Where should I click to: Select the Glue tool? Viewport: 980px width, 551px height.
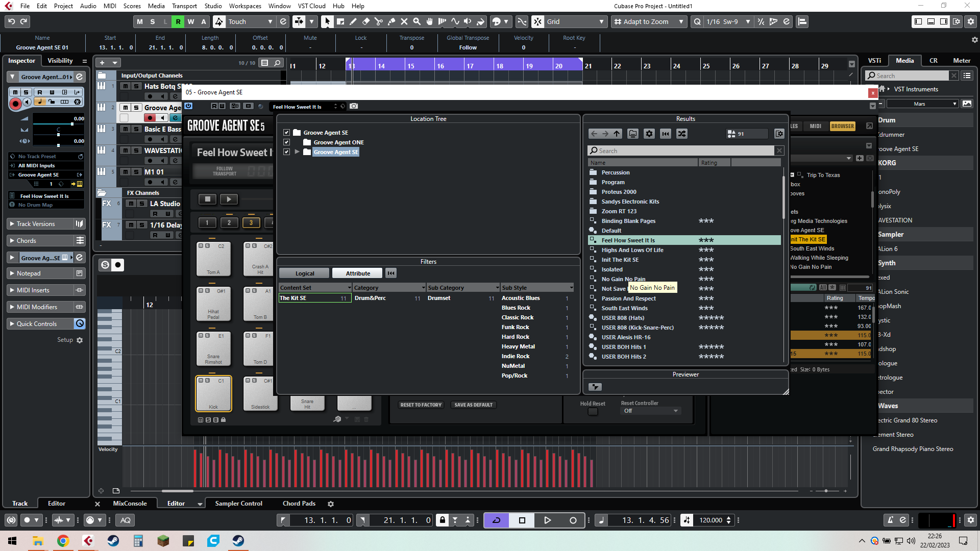click(391, 21)
